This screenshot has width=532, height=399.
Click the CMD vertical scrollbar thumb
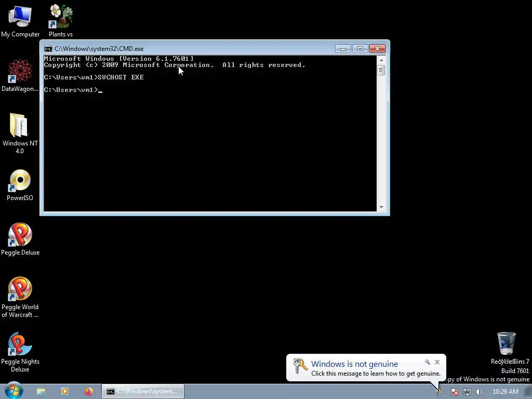[x=381, y=70]
